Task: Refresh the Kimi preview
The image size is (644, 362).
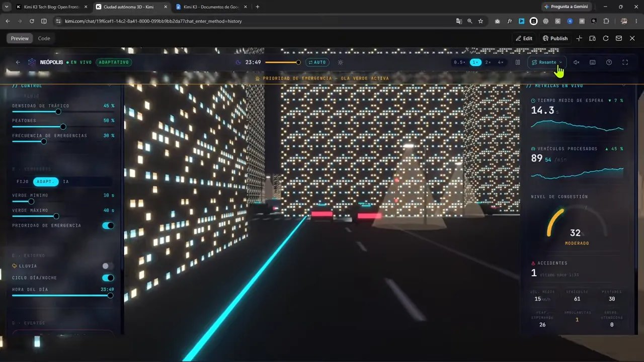Action: coord(606,38)
